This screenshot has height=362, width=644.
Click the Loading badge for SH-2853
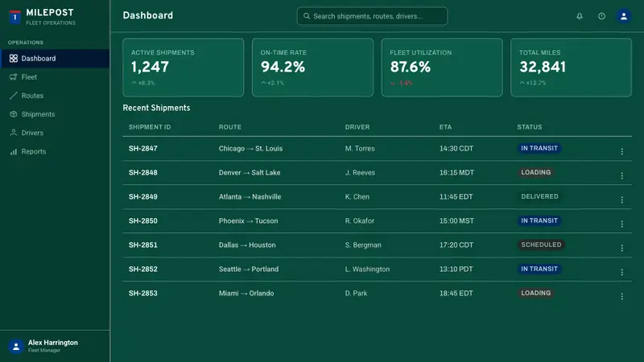coord(536,293)
